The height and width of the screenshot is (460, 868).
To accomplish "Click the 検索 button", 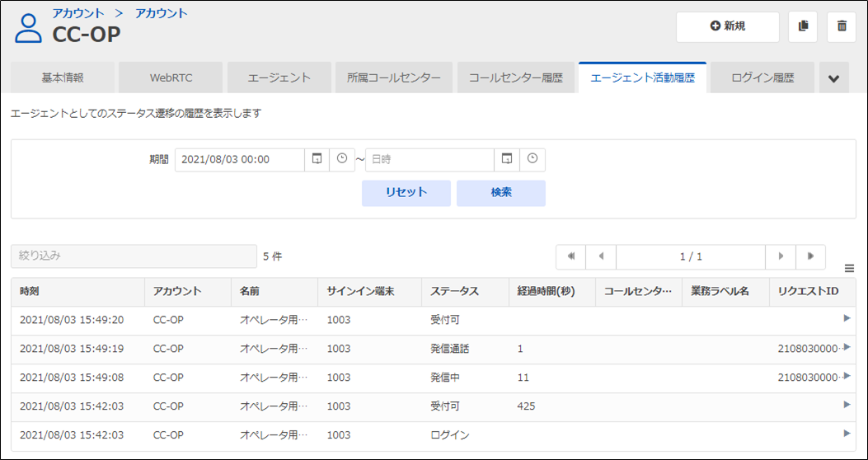I will coord(501,193).
